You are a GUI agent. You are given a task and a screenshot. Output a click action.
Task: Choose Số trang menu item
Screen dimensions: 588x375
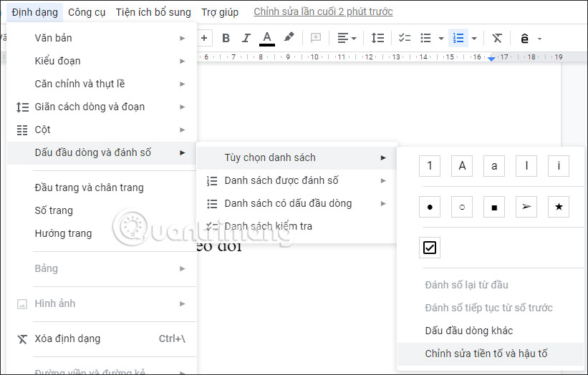pos(102,210)
